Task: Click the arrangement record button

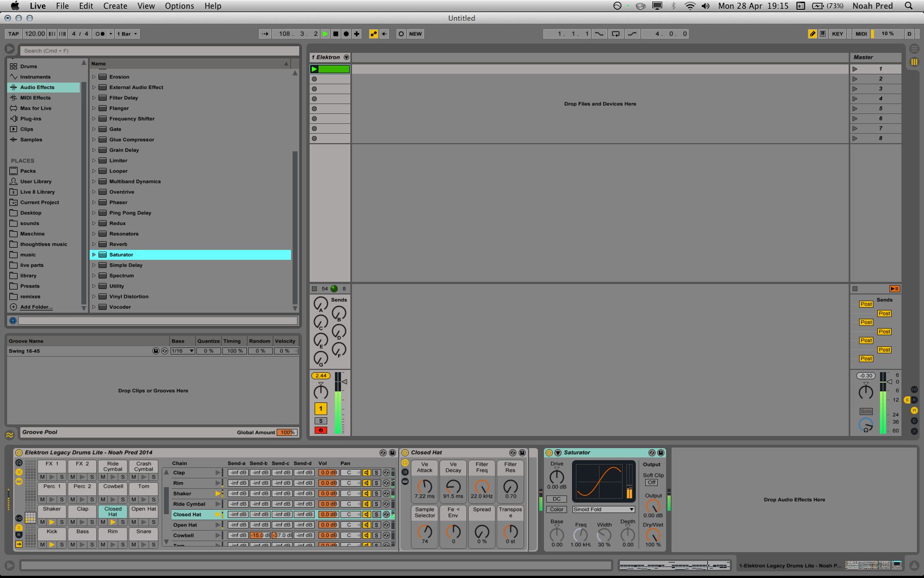Action: click(x=346, y=34)
